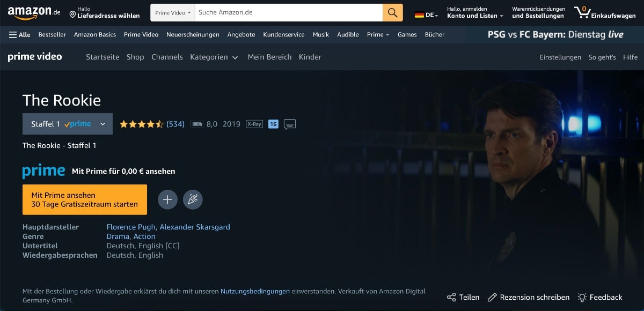
Task: Choose delivery address (Lieferadresse wählen)
Action: (x=105, y=12)
